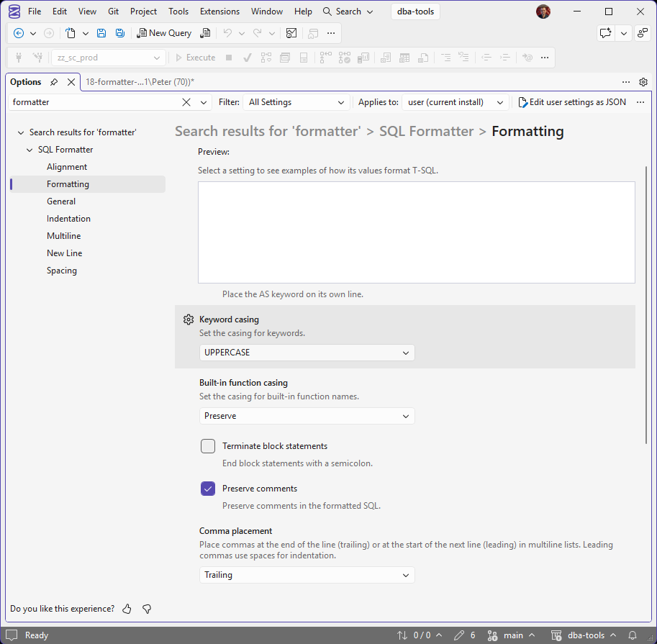Viewport: 657px width, 644px height.
Task: Select Indentation in the settings tree
Action: (x=68, y=219)
